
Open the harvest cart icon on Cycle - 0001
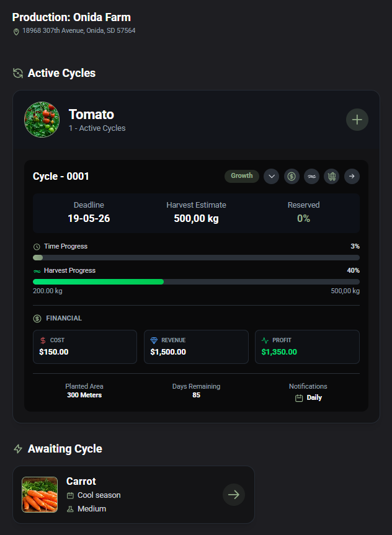(x=332, y=176)
